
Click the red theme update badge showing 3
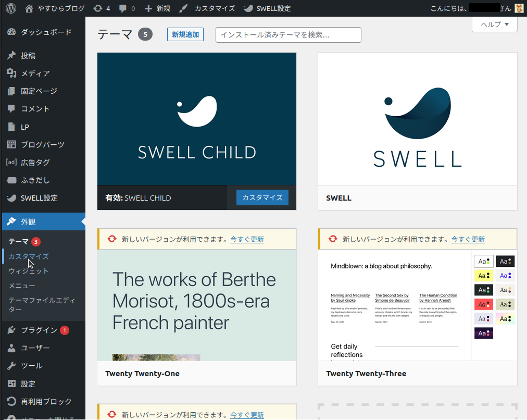(x=36, y=241)
